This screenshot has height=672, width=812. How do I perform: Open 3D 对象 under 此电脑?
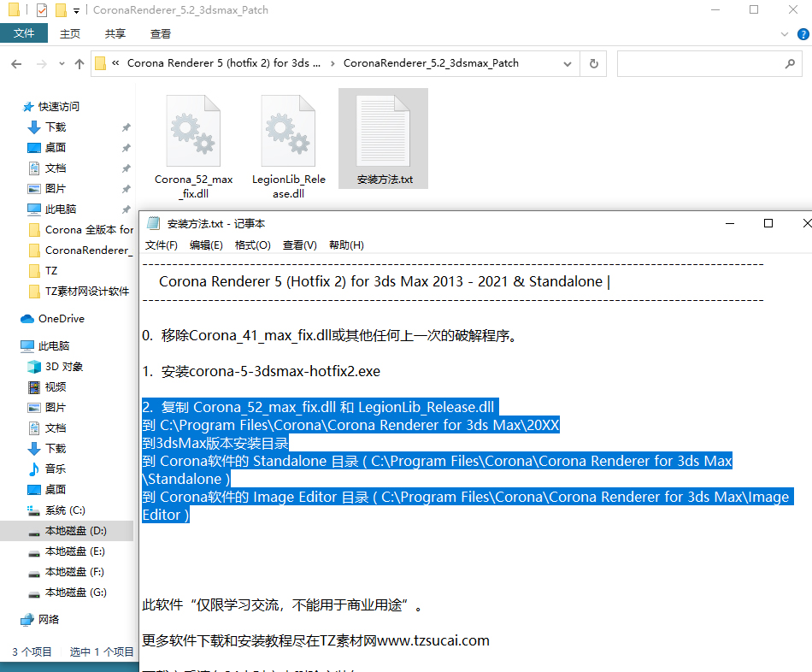(x=64, y=366)
